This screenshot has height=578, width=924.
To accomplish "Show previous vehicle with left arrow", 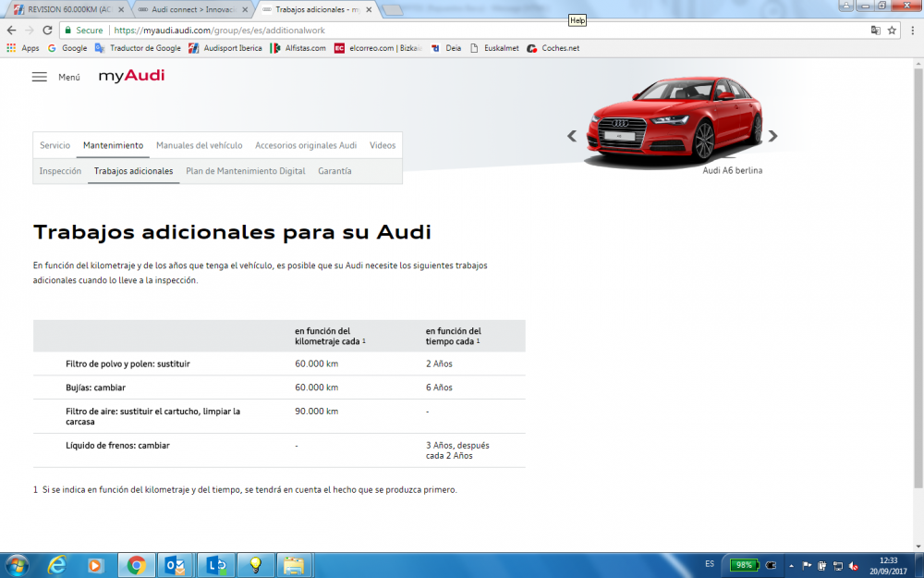I will (572, 136).
